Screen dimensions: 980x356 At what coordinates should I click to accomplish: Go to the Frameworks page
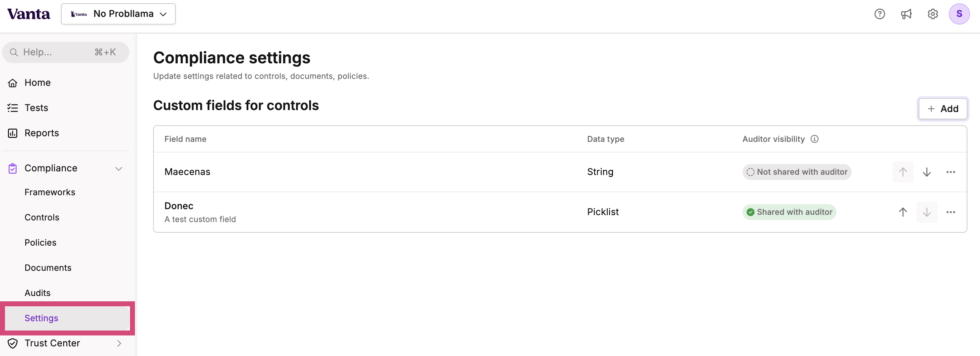click(50, 192)
